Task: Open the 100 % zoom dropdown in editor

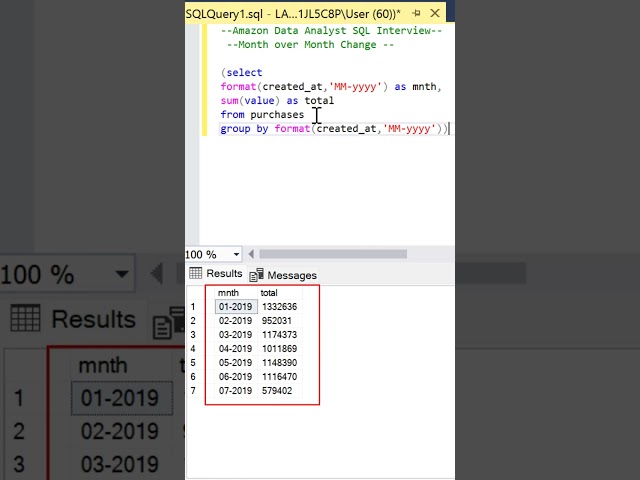Action: point(236,254)
